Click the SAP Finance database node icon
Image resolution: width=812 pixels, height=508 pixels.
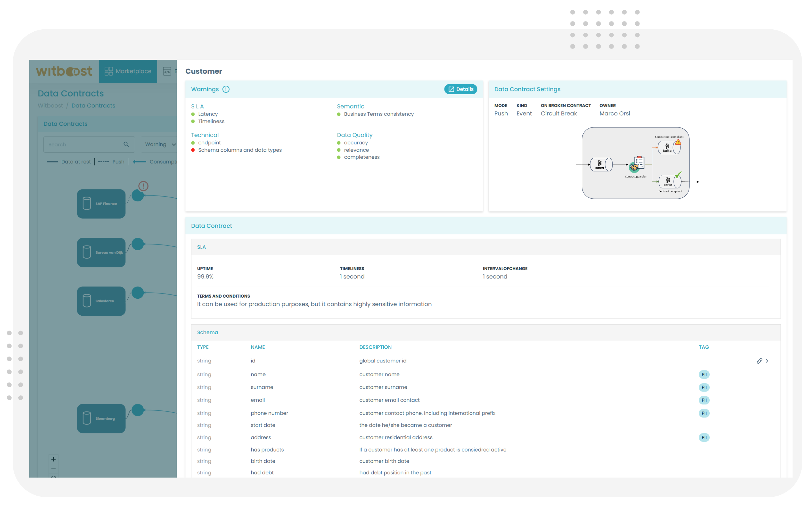87,204
